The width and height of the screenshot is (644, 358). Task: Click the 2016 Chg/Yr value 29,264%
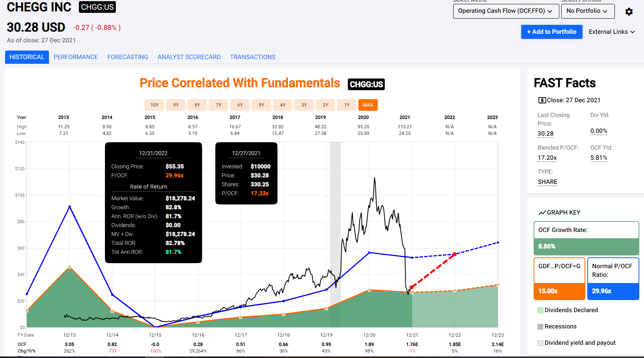(x=198, y=351)
